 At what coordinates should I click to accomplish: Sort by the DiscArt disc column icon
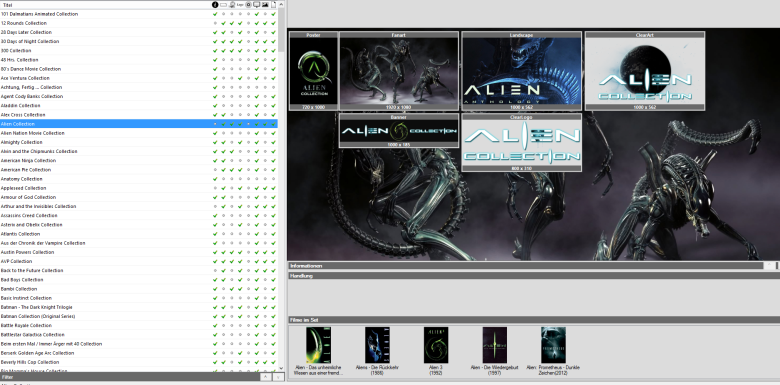[x=248, y=4]
